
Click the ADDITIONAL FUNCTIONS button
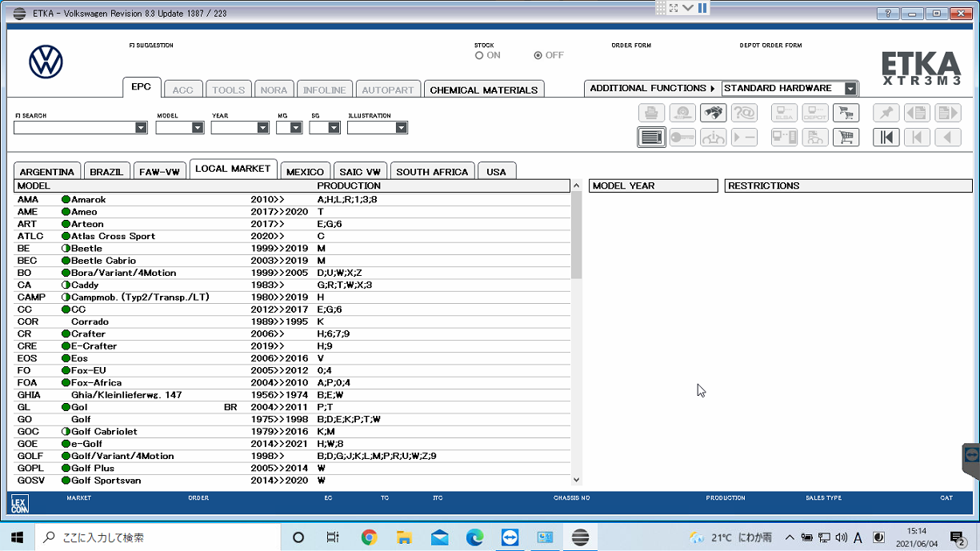(x=652, y=89)
